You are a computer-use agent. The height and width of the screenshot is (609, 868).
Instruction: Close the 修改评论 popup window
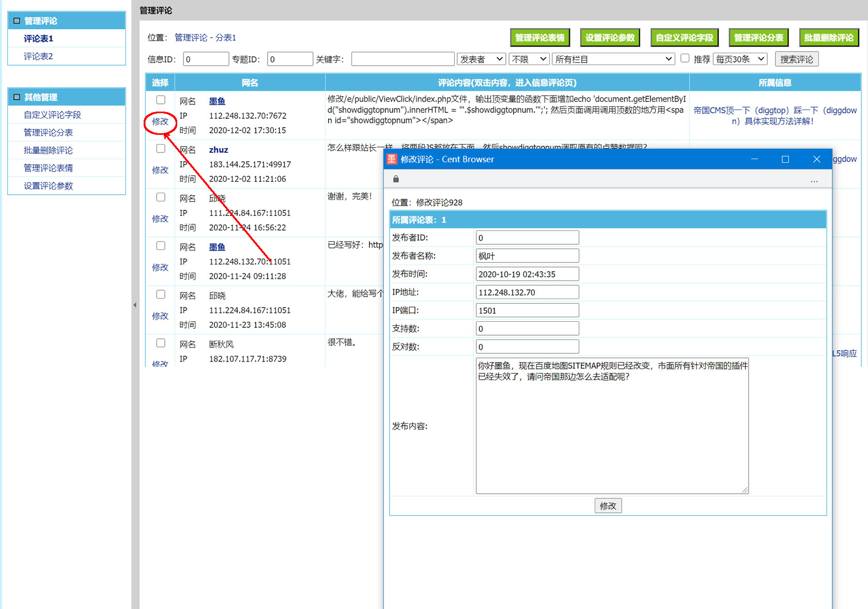(x=816, y=159)
